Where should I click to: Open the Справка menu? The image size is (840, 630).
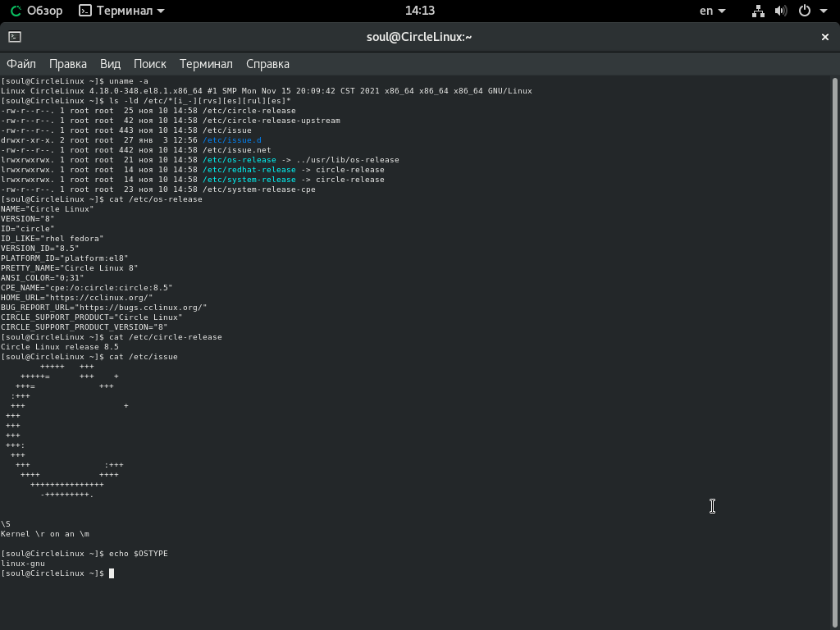[268, 64]
